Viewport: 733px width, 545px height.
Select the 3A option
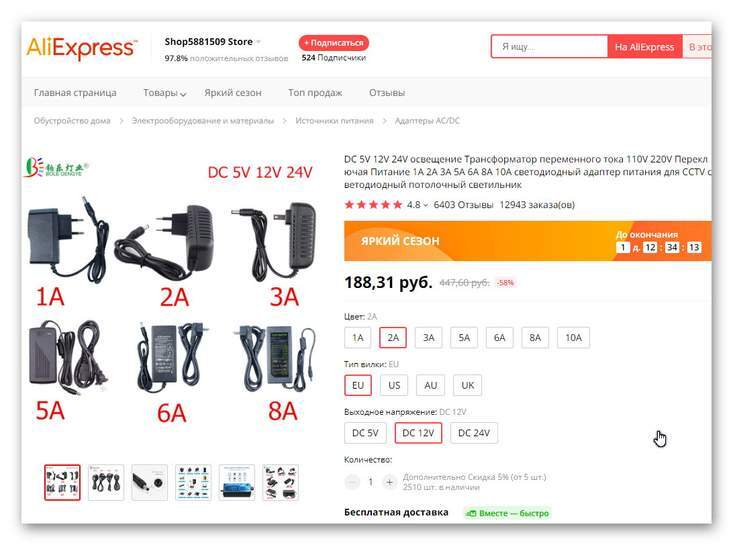pos(429,337)
